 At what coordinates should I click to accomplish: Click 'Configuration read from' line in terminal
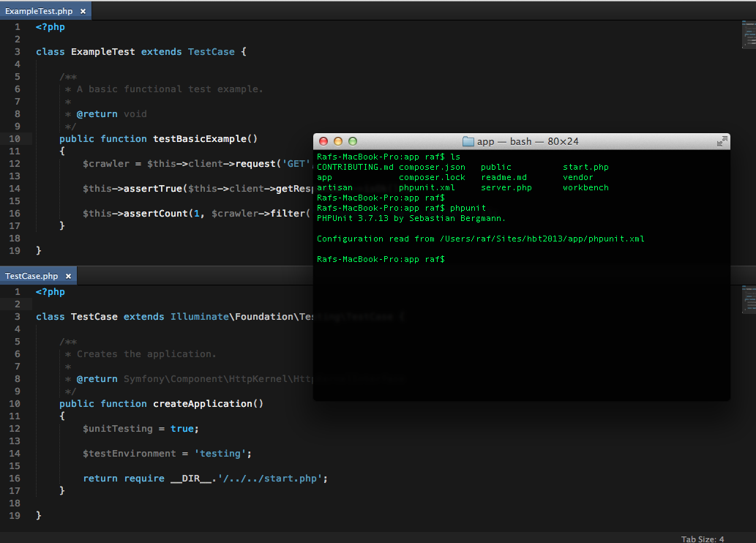click(480, 239)
